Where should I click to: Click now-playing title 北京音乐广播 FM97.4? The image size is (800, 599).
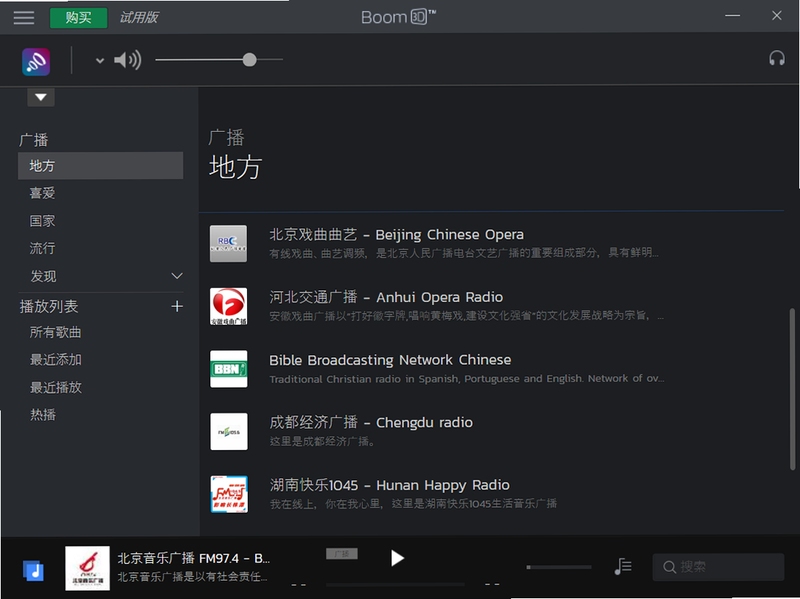(x=194, y=558)
